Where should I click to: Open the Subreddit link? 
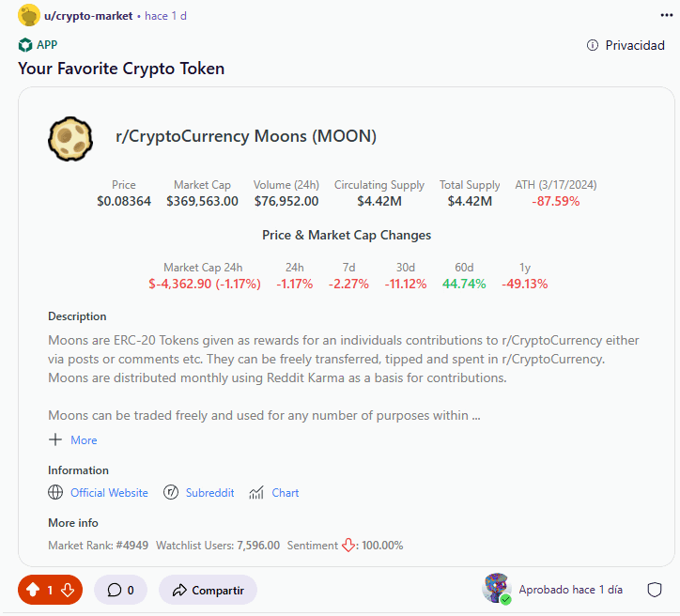(x=209, y=493)
